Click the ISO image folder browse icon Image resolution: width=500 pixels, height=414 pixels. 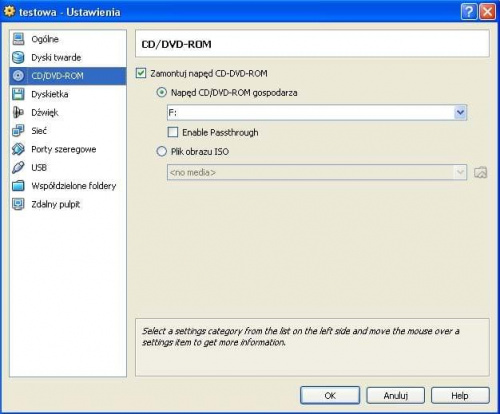click(480, 172)
